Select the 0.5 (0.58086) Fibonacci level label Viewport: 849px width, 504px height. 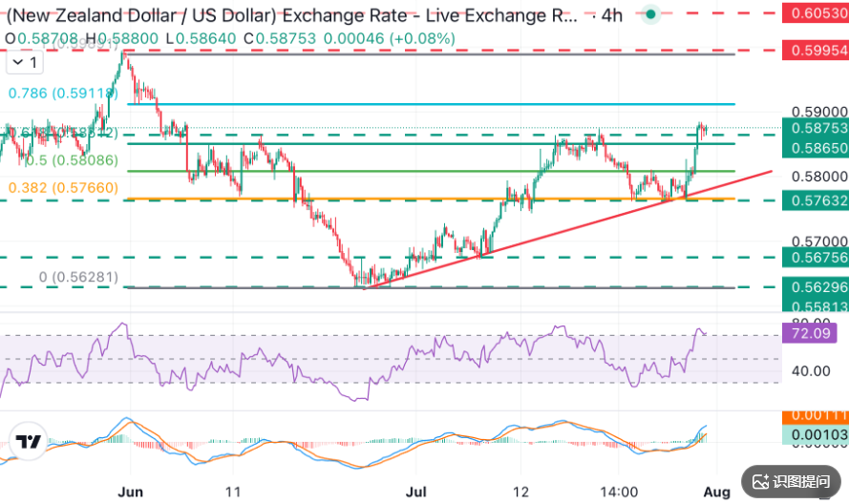click(x=72, y=160)
